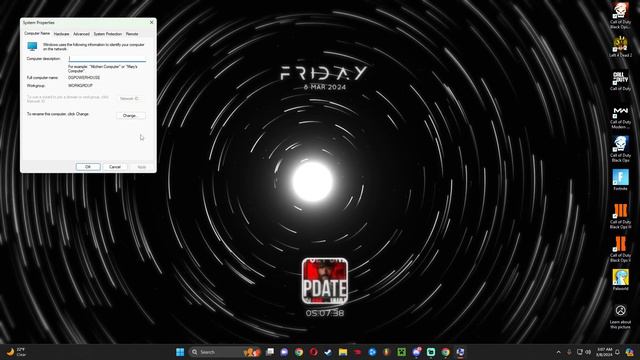Close the System Properties window

coord(151,22)
